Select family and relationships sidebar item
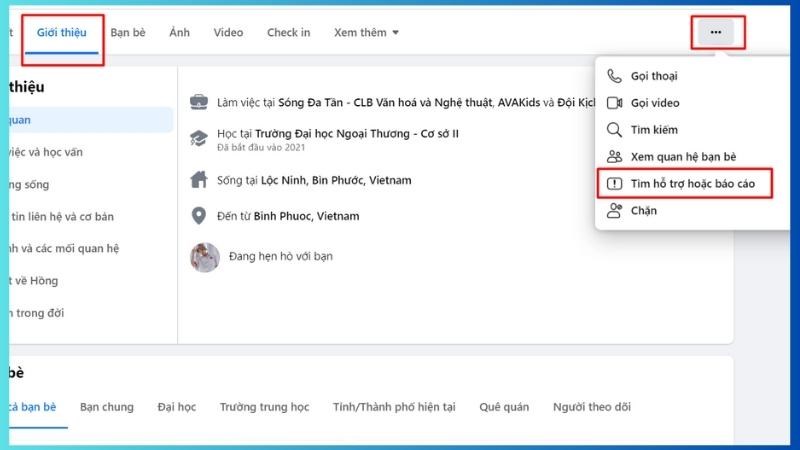Viewport: 800px width, 450px height. (64, 248)
